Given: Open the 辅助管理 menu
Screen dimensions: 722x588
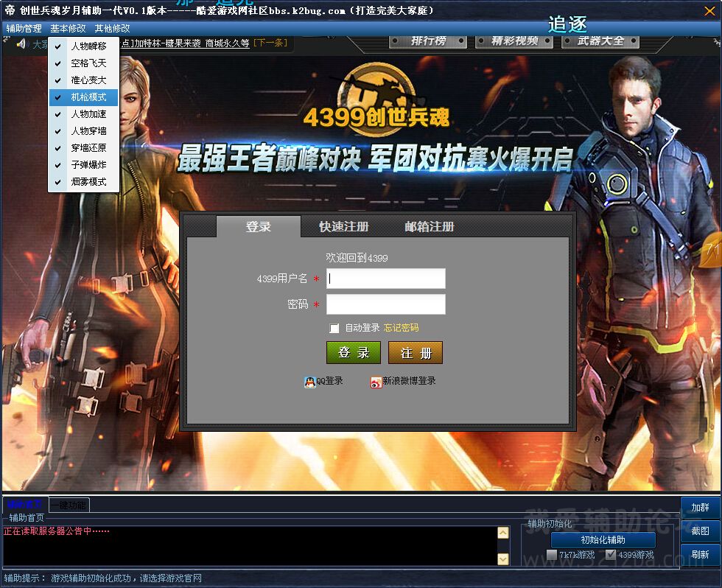Looking at the screenshot, I should click(x=24, y=29).
